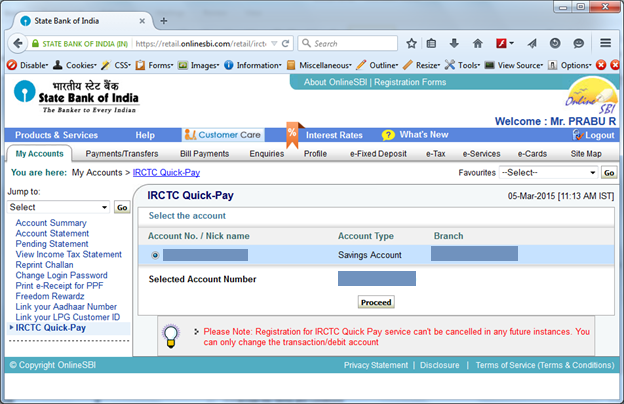Screen dimensions: 624x404
Task: Open the Account Summary sidebar link
Action: [x=51, y=223]
